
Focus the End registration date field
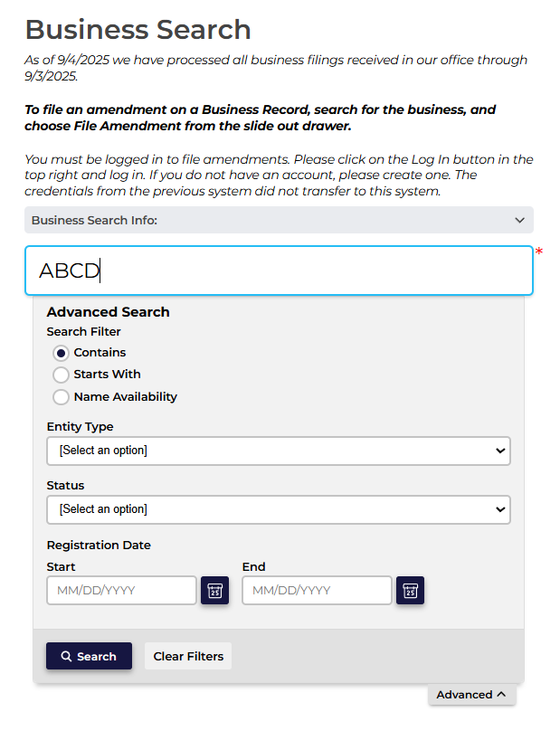click(x=317, y=591)
